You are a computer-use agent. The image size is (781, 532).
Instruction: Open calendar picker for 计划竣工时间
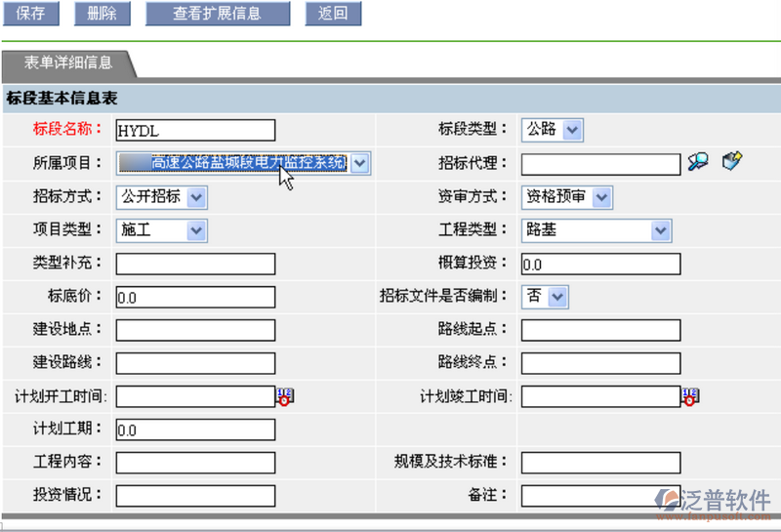pos(690,397)
